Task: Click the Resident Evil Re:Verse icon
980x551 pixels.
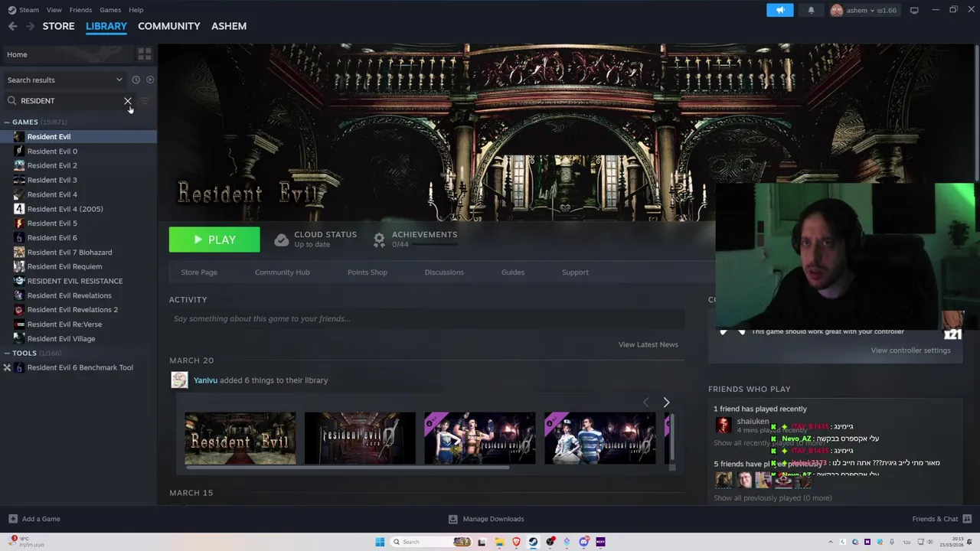Action: pyautogui.click(x=19, y=324)
